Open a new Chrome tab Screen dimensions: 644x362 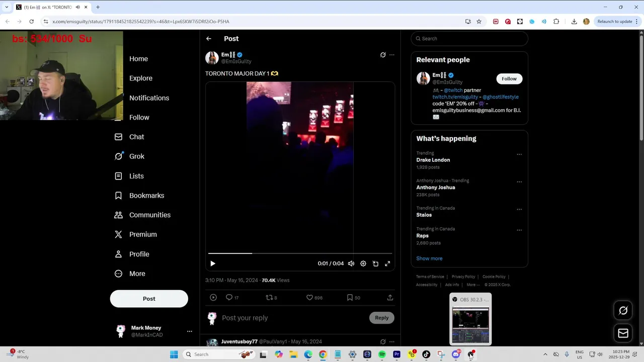coord(98,7)
